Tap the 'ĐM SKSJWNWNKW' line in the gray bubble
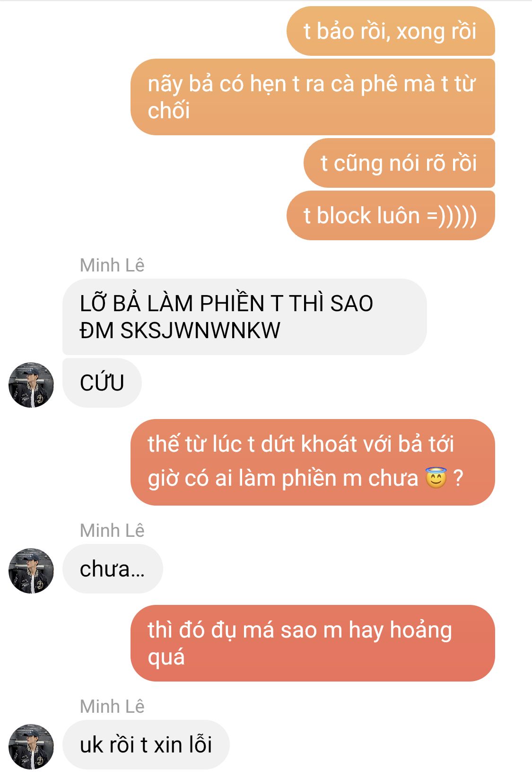 click(180, 331)
